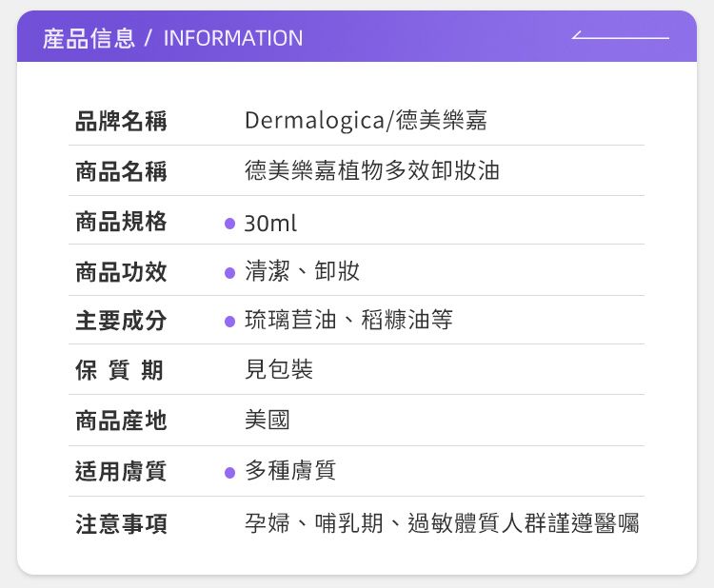This screenshot has height=588, width=714.
Task: Click the purple dot beside 多種膚質
Action: coord(229,472)
